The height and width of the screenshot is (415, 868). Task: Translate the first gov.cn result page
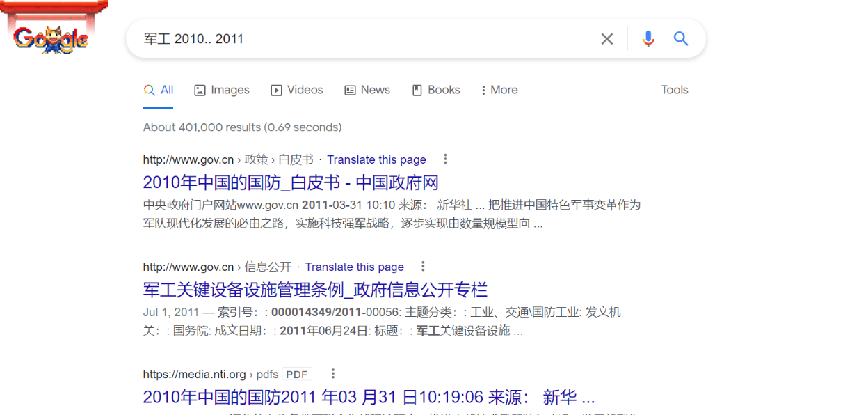click(x=376, y=159)
